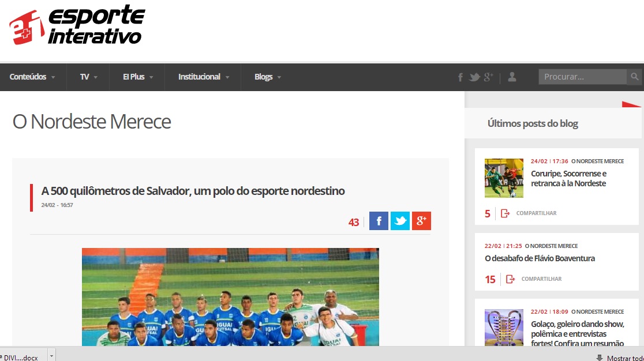Viewport: 644px width, 361px height.
Task: Open Coruripe post thumbnail image
Action: point(504,178)
